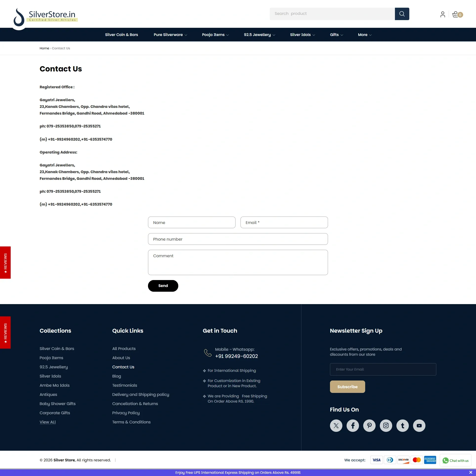Click the Search product field

[332, 14]
